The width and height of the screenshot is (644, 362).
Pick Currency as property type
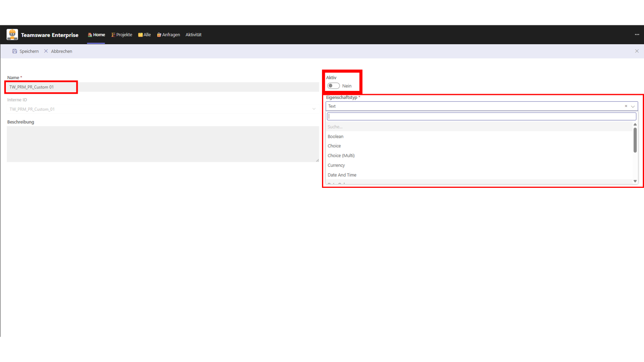[x=336, y=165]
